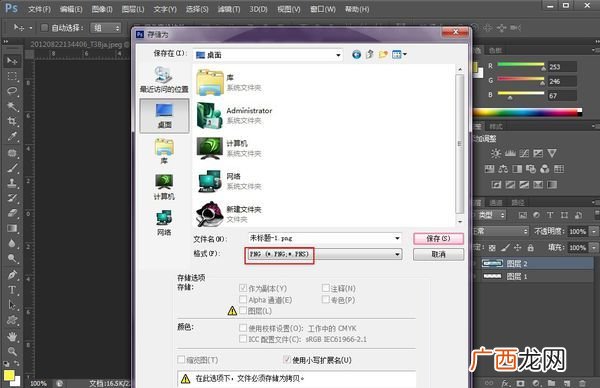Screen dimensions: 600x388
Task: Select the Eyedropper tool
Action: pyautogui.click(x=12, y=136)
